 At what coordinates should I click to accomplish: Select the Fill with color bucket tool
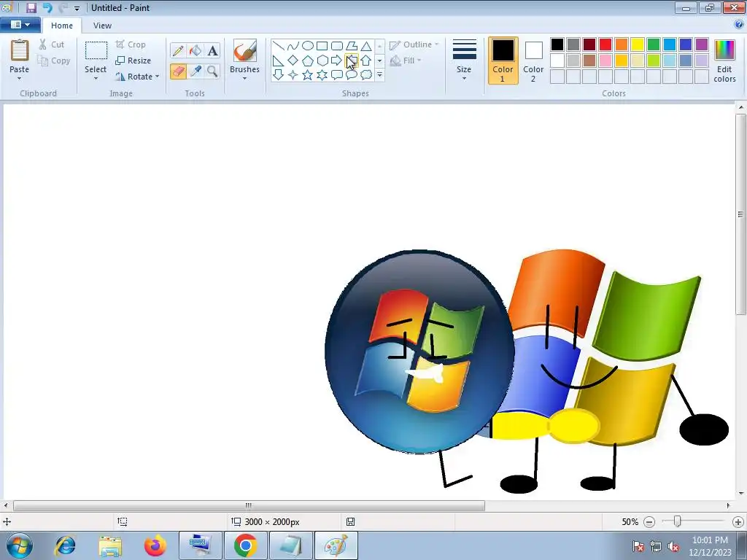click(196, 50)
